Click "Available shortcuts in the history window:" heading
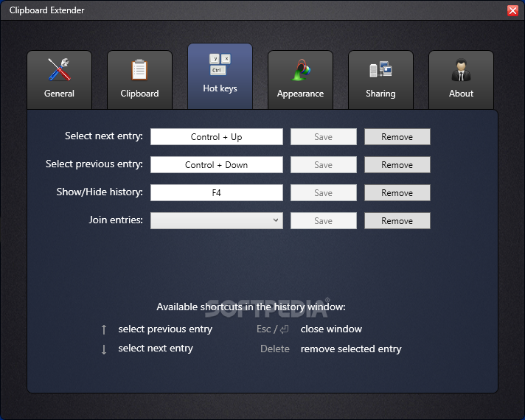 pyautogui.click(x=251, y=307)
